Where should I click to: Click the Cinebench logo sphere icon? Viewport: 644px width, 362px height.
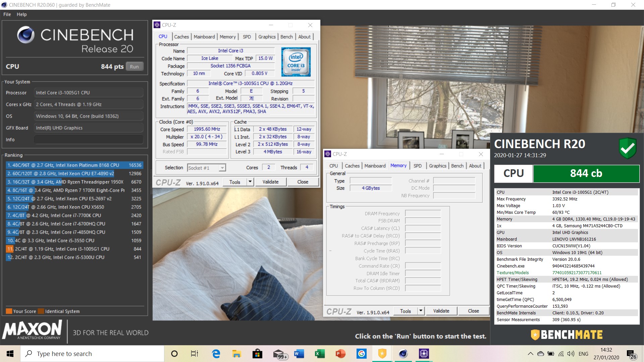pos(26,35)
